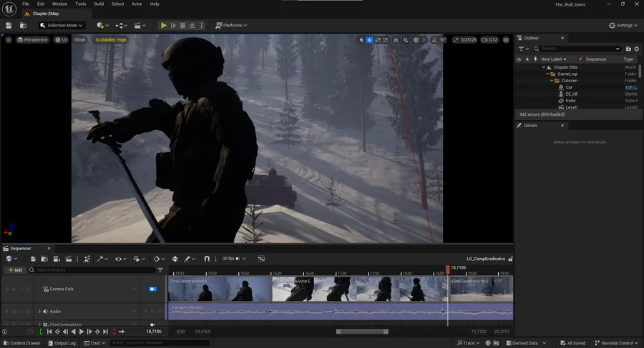
Task: Click the Sequencer record button
Action: point(29,332)
